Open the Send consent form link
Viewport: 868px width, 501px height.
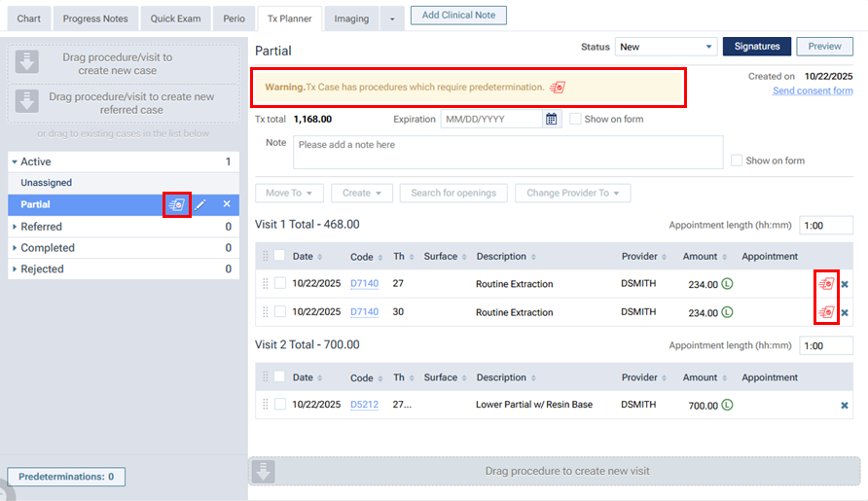point(813,90)
